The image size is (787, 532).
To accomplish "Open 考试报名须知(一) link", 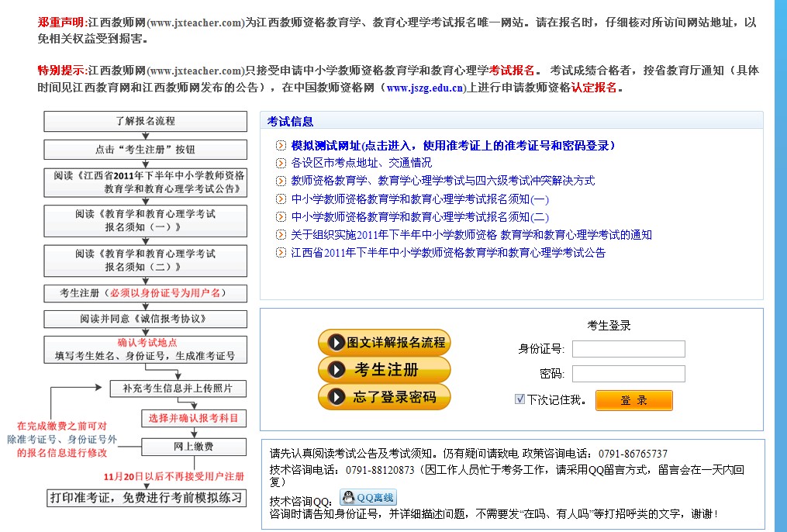I will pyautogui.click(x=419, y=199).
